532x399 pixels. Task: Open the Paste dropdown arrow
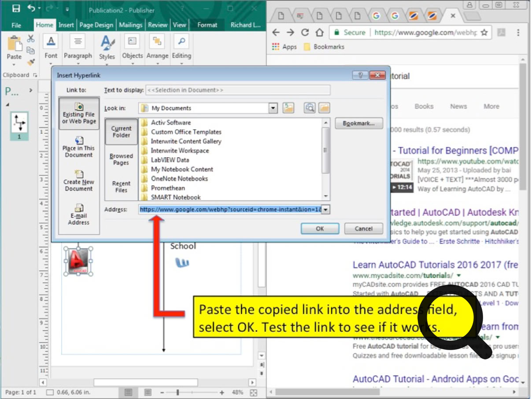click(x=14, y=64)
